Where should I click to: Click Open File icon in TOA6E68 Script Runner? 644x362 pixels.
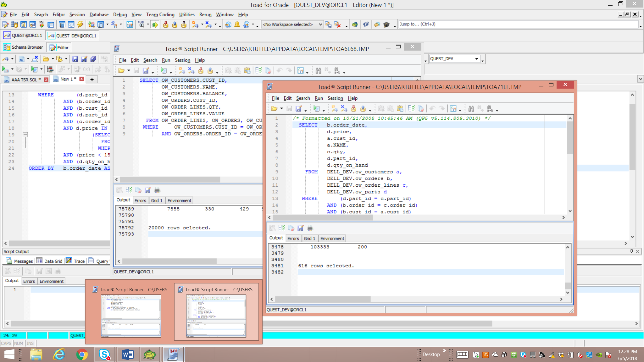121,71
